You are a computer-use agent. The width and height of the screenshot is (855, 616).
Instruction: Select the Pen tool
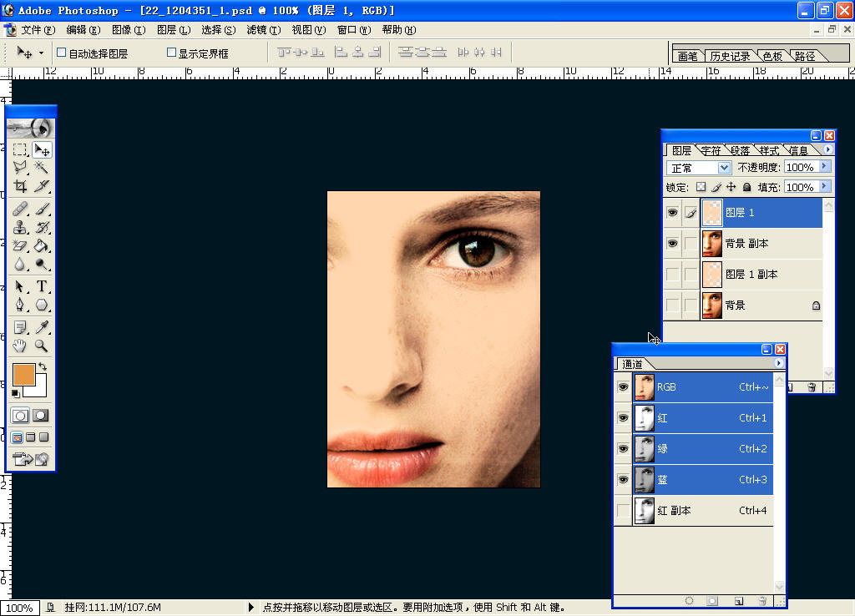click(x=20, y=304)
